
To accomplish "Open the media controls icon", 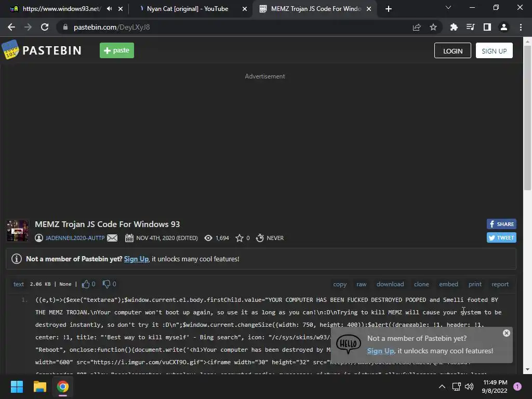I will (470, 27).
